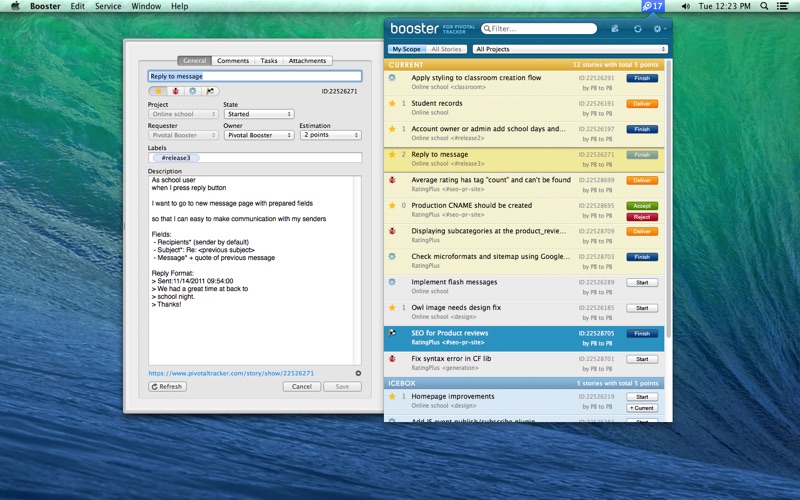Image resolution: width=800 pixels, height=500 pixels.
Task: Click star icon of Account owner or admin story
Action: (392, 129)
